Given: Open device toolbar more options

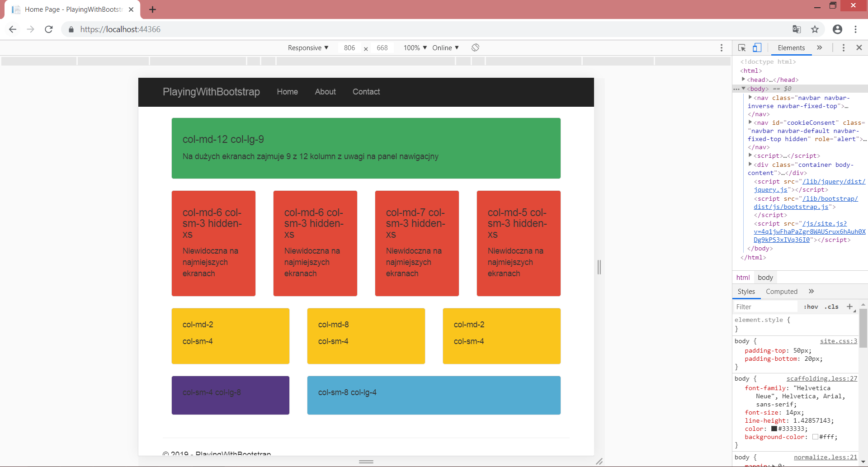Looking at the screenshot, I should 722,47.
